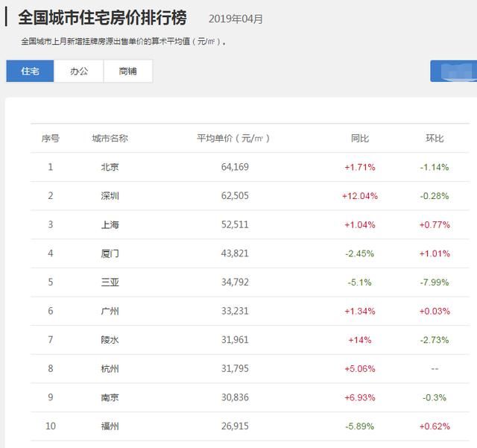Click the 2019年04月 date label

(236, 19)
